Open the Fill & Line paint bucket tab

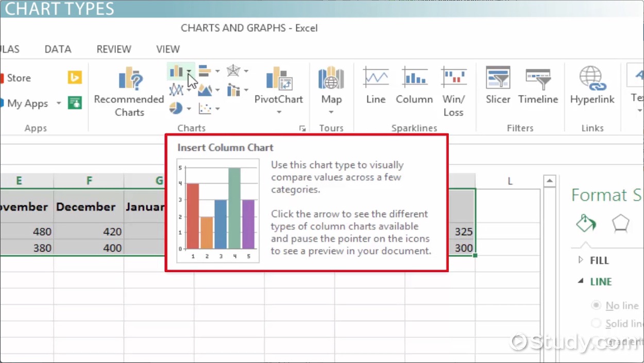click(x=586, y=223)
